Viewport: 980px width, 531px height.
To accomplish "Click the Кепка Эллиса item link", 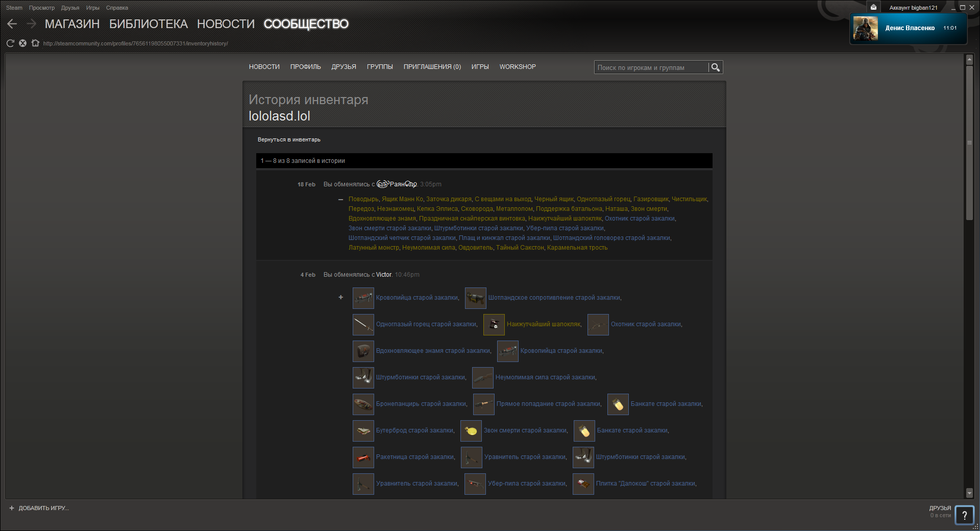I will tap(437, 209).
